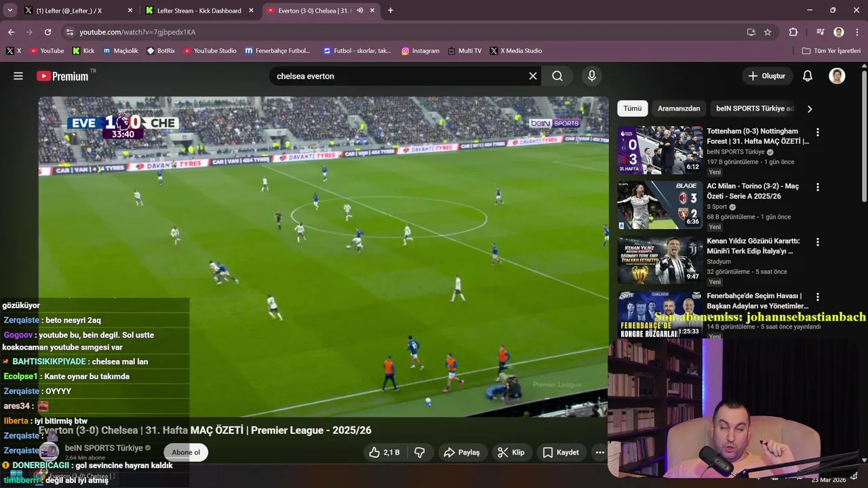Viewport: 868px width, 488px height.
Task: Like the video with thumbs up
Action: tap(384, 452)
